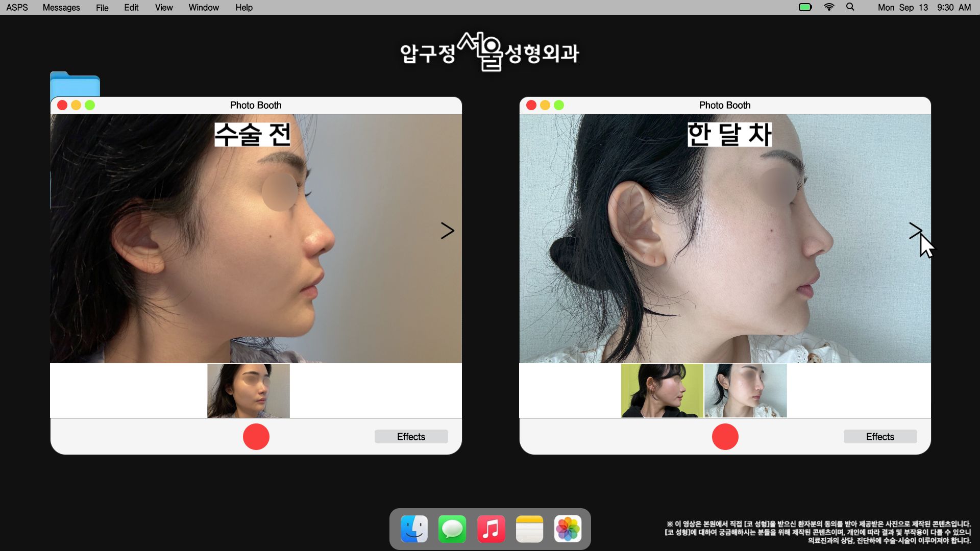Advance to next photo in left window

pyautogui.click(x=447, y=231)
